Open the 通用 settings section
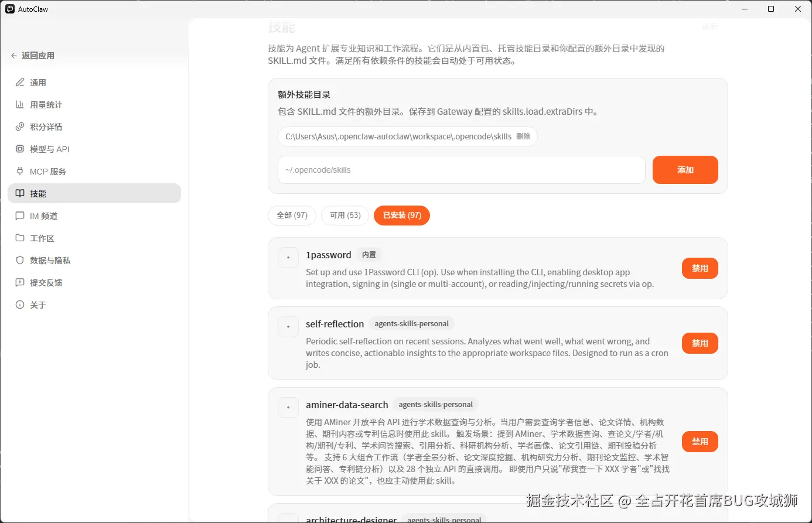Viewport: 812px width, 523px height. tap(94, 83)
